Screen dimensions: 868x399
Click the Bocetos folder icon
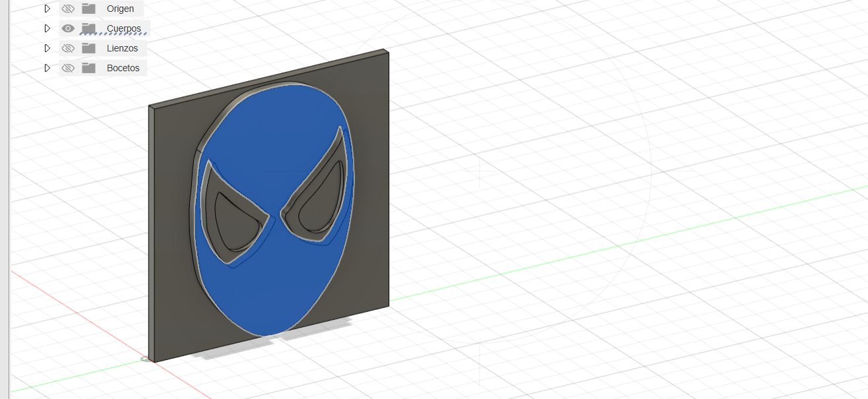88,68
